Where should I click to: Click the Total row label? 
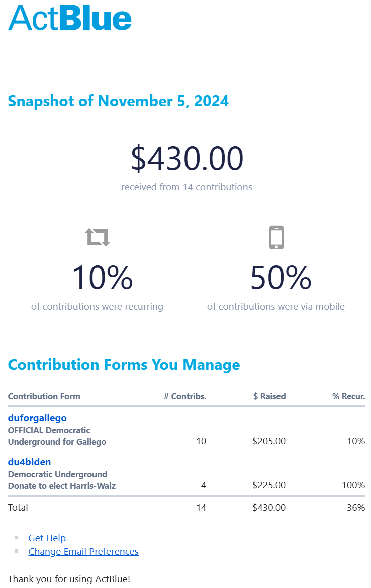point(18,508)
